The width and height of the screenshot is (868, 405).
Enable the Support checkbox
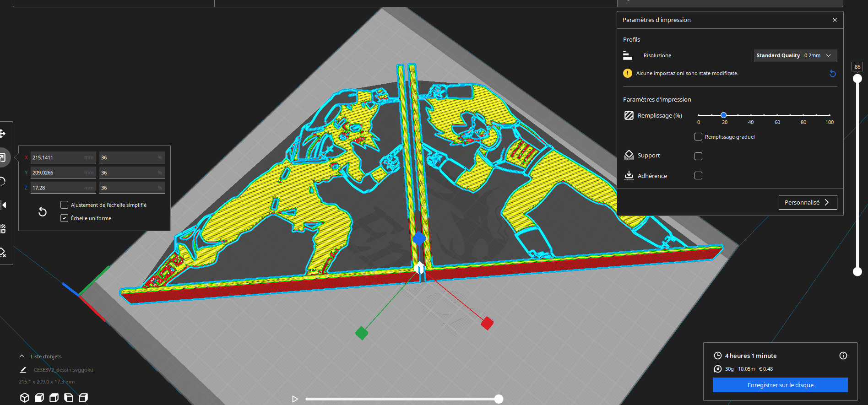pyautogui.click(x=698, y=156)
